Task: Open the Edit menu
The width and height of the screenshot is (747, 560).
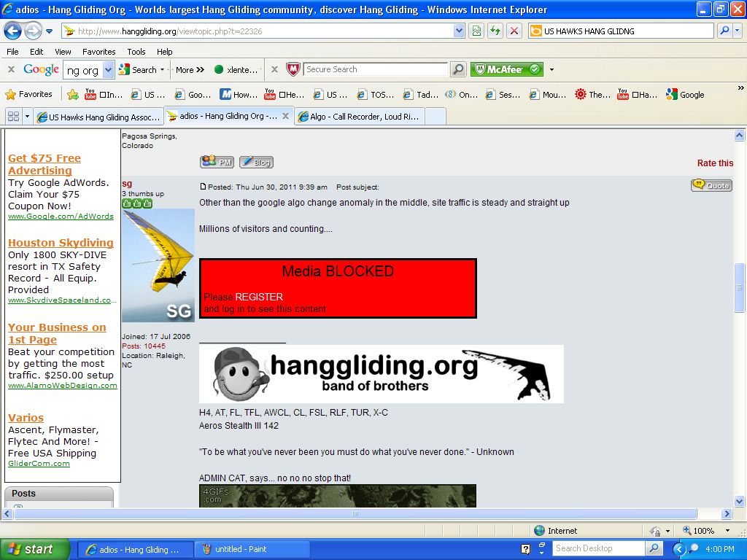Action: pos(36,52)
